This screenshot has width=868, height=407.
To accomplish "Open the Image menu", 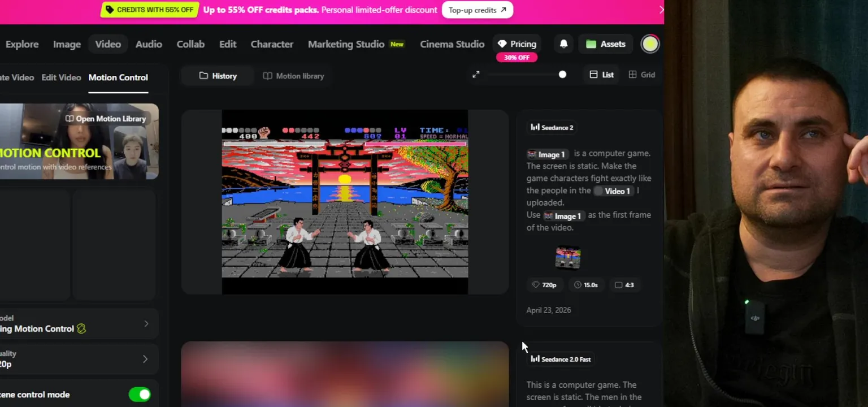I will click(67, 44).
